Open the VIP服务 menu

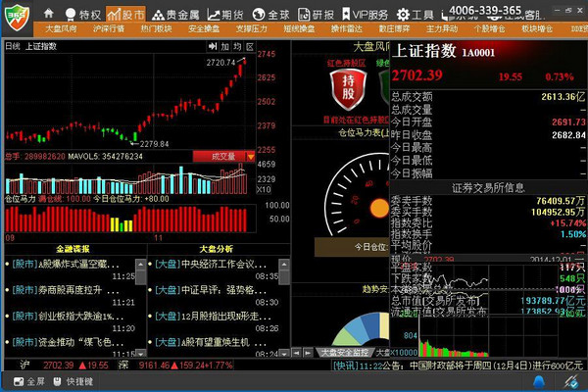click(x=365, y=15)
